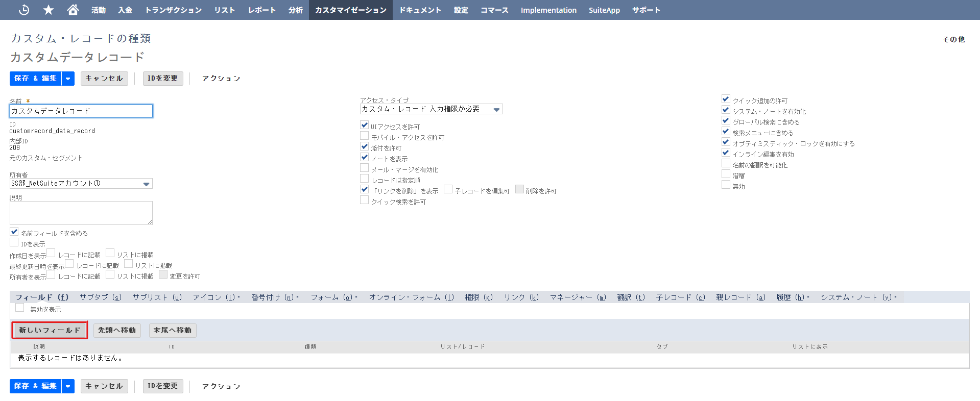The height and width of the screenshot is (401, 980).
Task: Toggle 検索メニューに含める checkbox
Action: pyautogui.click(x=726, y=131)
